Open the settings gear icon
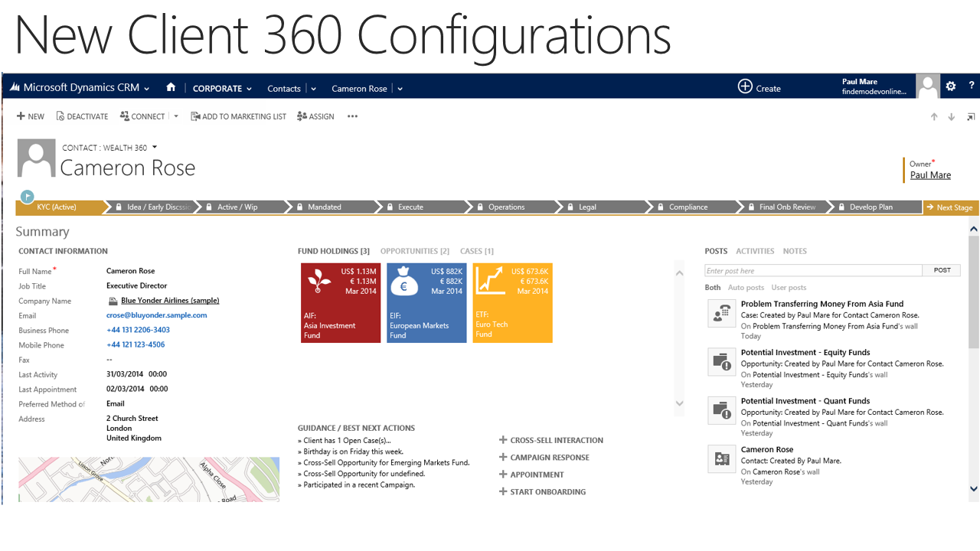This screenshot has width=980, height=551. 951,86
